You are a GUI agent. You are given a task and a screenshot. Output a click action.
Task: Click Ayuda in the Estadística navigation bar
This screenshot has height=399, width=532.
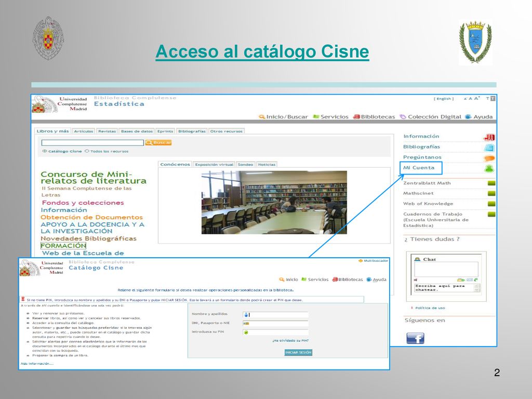(x=478, y=117)
